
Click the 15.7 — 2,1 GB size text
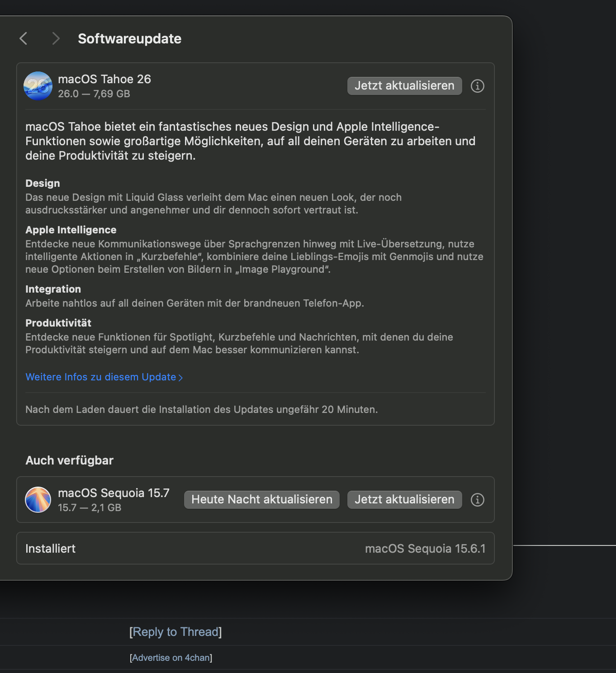click(90, 508)
